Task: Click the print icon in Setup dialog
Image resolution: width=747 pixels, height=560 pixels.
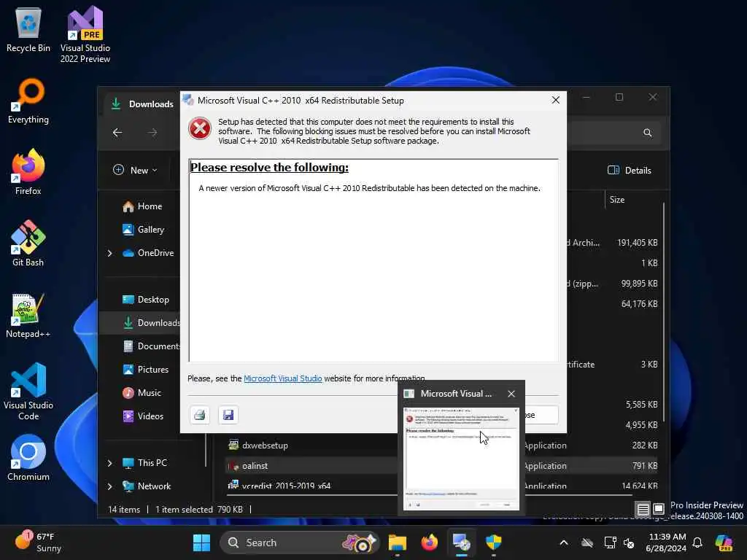Action: coord(200,415)
